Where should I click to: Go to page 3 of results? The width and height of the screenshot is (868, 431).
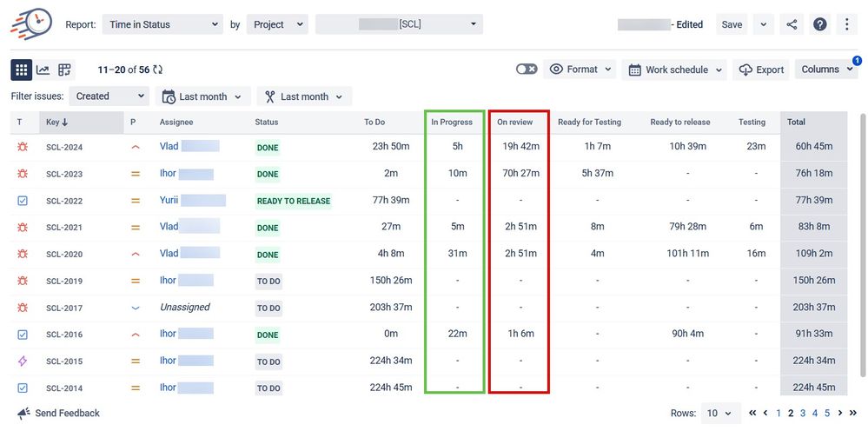point(803,413)
